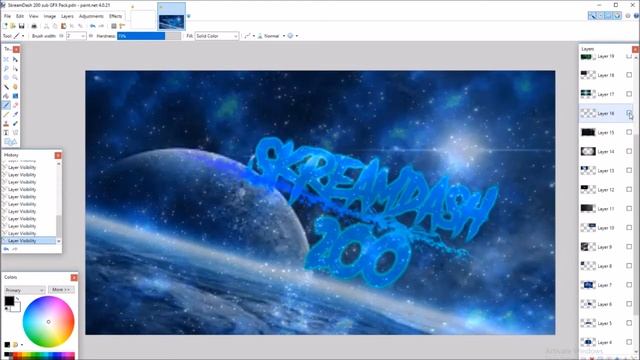The height and width of the screenshot is (360, 640).
Task: Select the Move Selected Pixels tool
Action: (x=16, y=60)
